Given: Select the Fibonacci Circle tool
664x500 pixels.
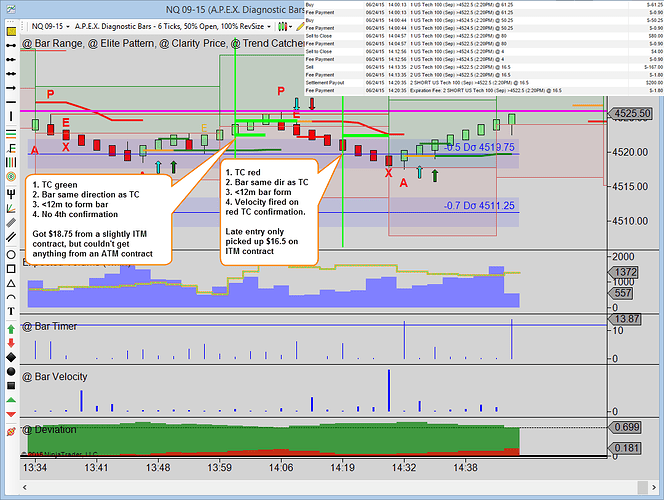Looking at the screenshot, I should tap(11, 177).
